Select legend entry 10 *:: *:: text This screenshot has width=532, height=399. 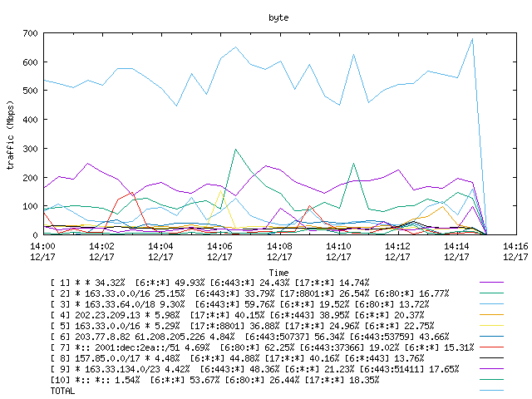[214, 380]
